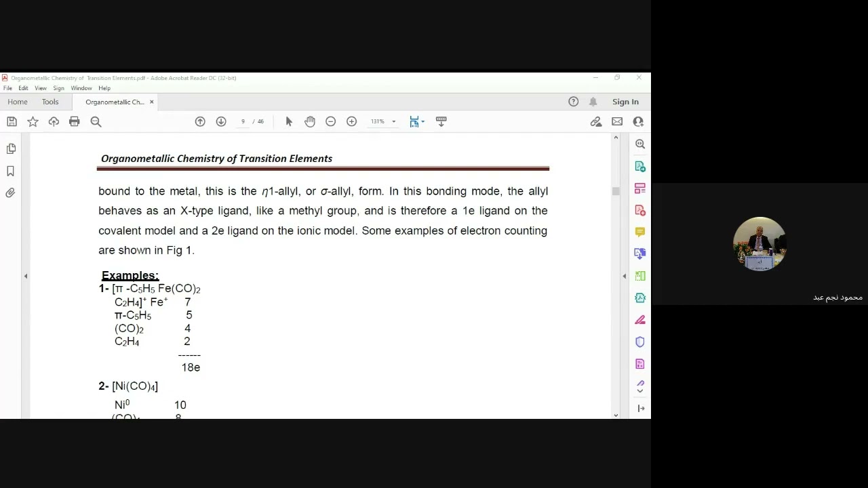Image resolution: width=868 pixels, height=488 pixels.
Task: Go to the previous page with the up arrow
Action: (x=200, y=121)
